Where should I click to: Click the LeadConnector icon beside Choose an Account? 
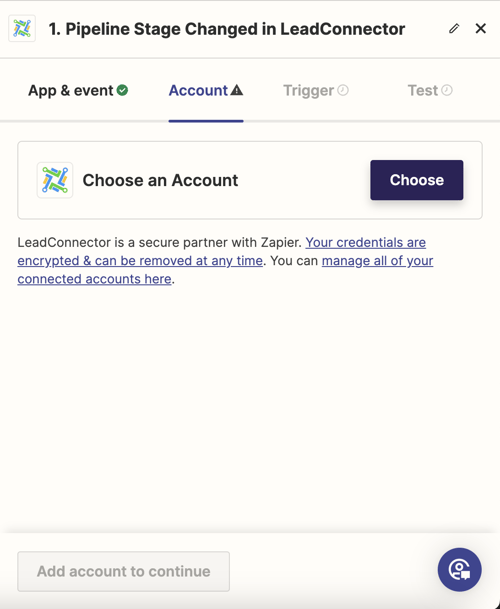(x=55, y=180)
